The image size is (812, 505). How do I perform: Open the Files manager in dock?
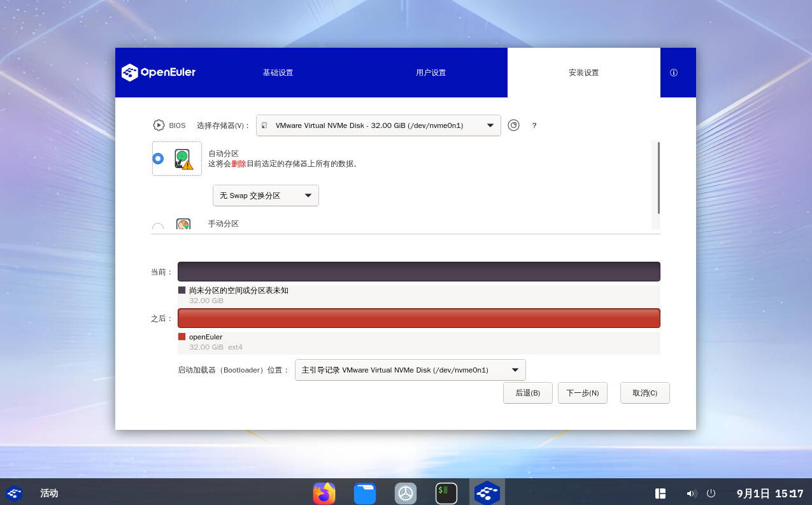365,493
